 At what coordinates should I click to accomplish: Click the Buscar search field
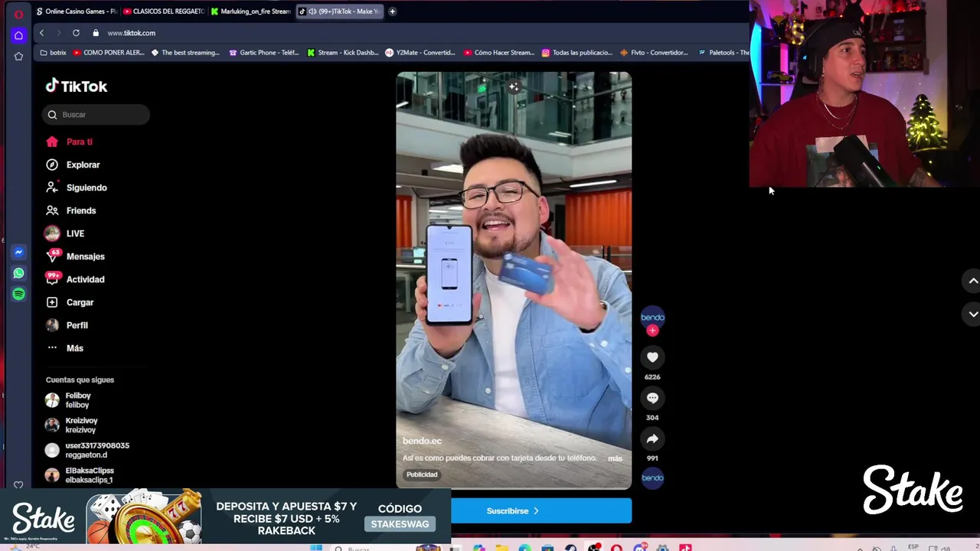[96, 115]
